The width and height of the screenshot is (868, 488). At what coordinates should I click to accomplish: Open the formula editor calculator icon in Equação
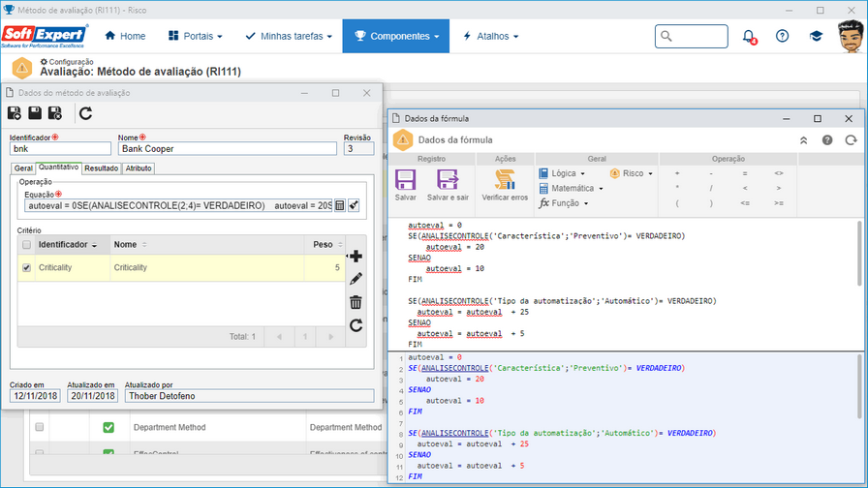340,205
